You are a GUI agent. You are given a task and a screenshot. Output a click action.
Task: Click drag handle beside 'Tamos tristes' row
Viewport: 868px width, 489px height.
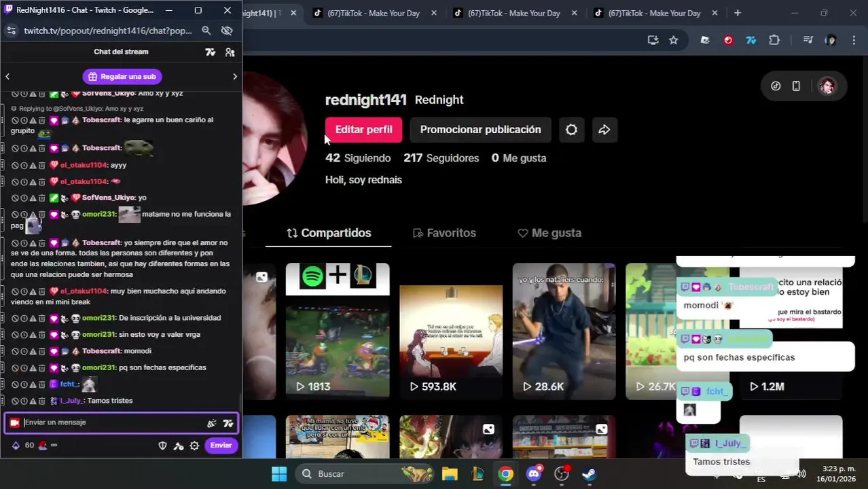click(3, 401)
